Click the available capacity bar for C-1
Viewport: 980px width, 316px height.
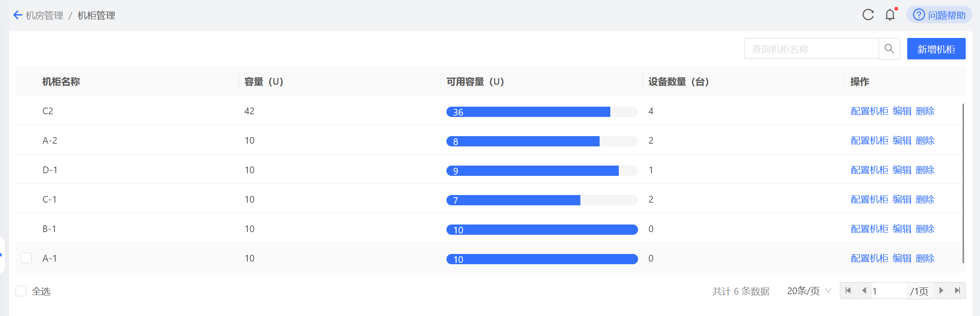542,200
